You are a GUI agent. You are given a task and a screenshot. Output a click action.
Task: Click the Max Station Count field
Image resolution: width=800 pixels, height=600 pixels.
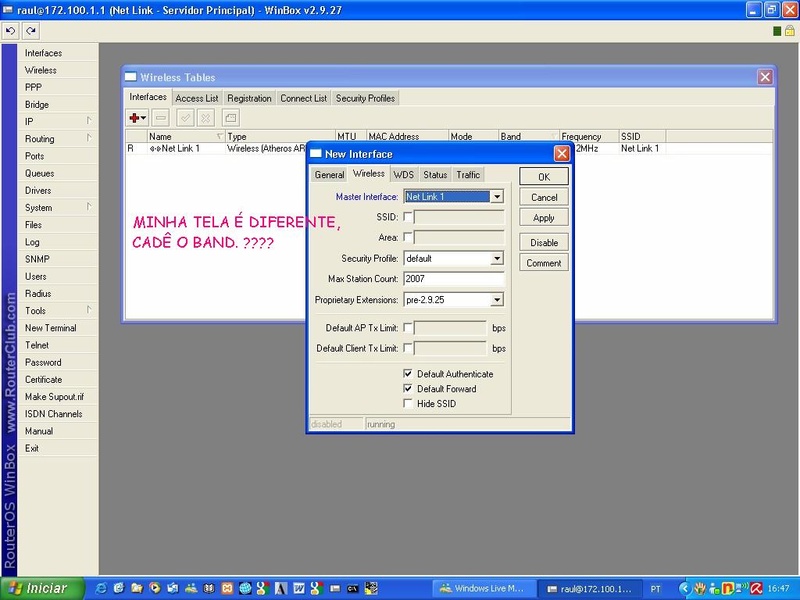tap(454, 279)
